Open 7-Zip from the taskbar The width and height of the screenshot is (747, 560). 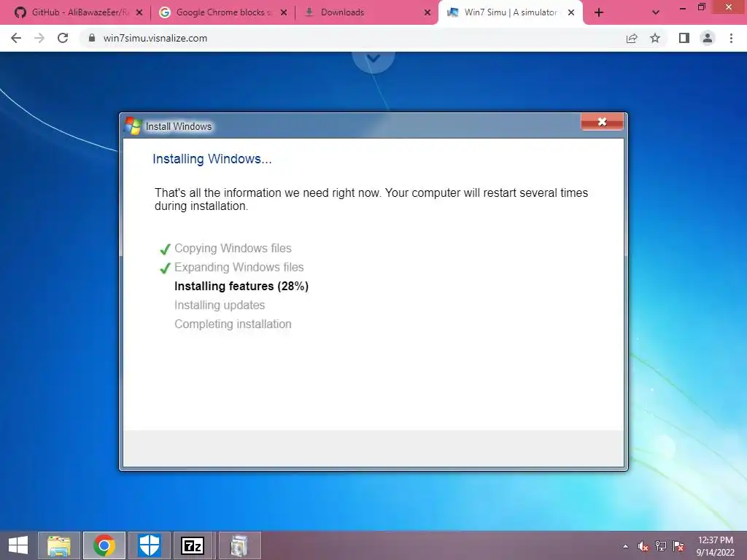pyautogui.click(x=193, y=545)
